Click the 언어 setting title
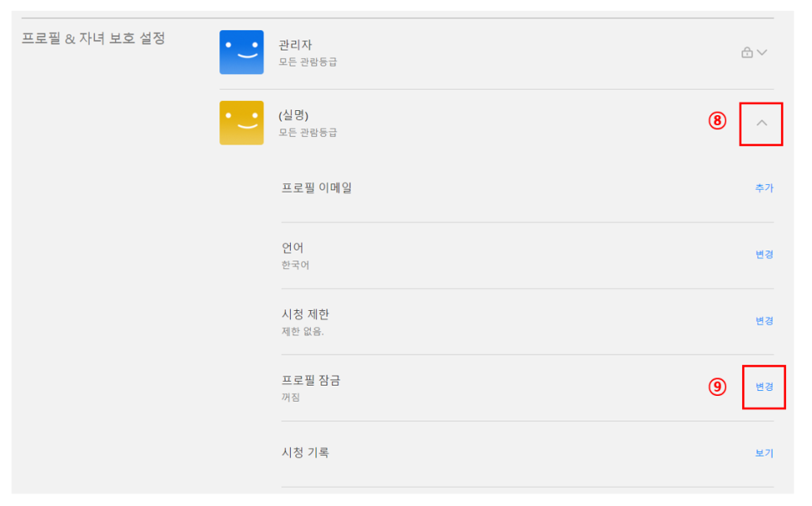The image size is (812, 506). [x=293, y=248]
